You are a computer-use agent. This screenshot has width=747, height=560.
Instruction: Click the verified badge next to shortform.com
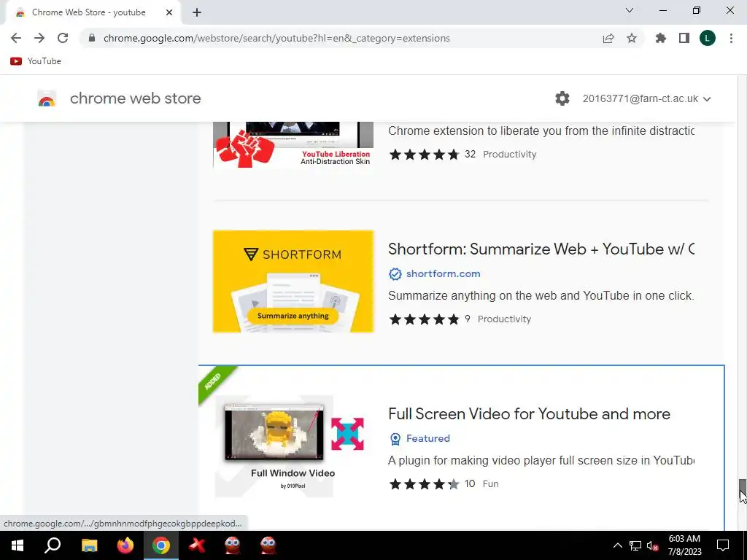395,274
